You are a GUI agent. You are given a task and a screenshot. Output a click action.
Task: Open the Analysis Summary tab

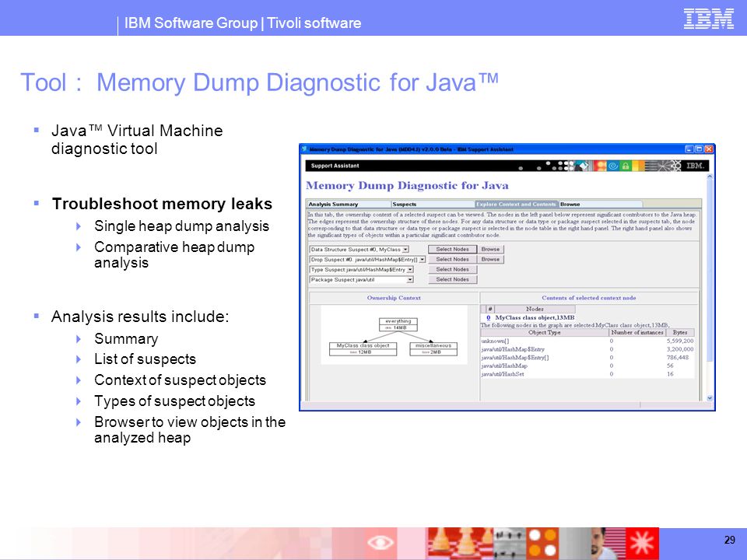point(349,205)
